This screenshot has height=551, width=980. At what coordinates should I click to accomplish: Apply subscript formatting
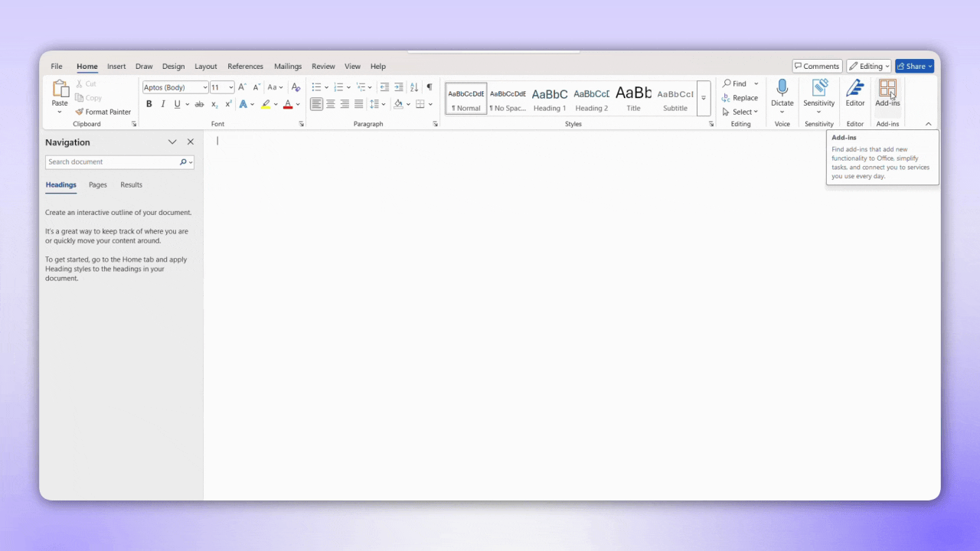[214, 104]
